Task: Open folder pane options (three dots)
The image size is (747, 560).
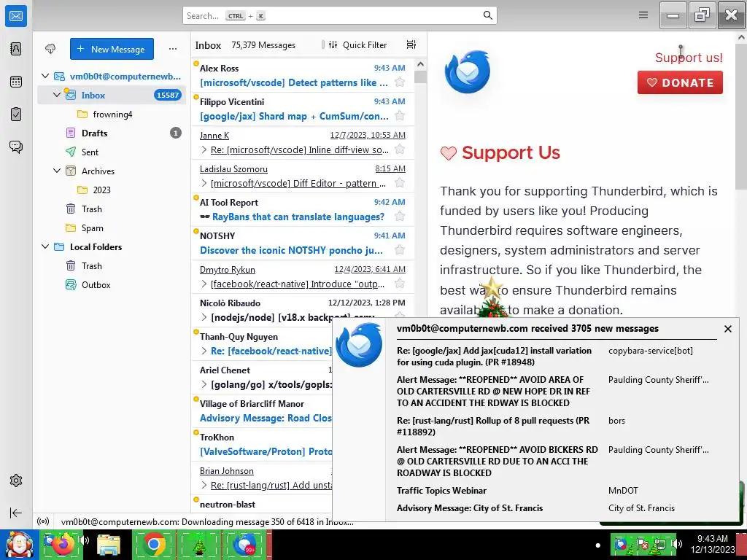Action: [173, 49]
